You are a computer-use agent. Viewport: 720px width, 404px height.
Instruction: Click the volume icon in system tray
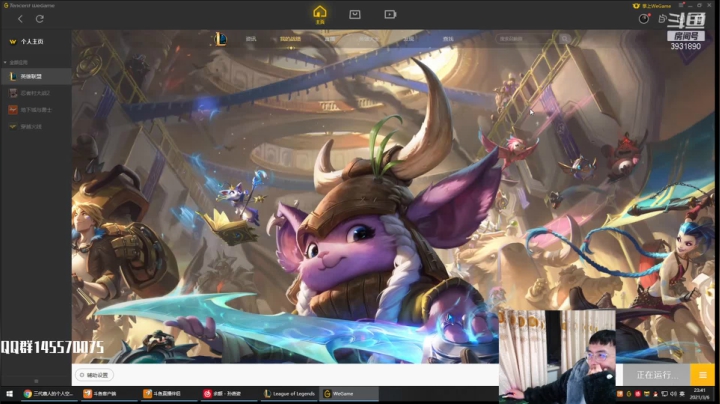coord(673,394)
